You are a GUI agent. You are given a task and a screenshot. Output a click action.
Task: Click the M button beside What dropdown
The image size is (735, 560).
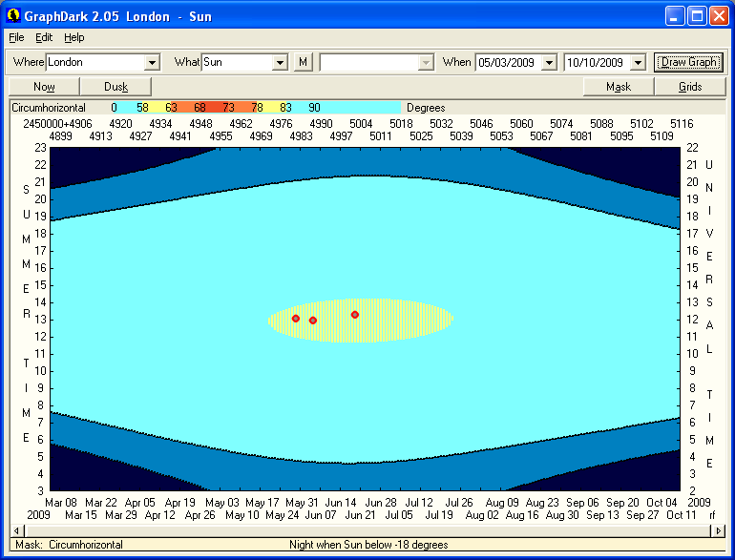(x=303, y=62)
